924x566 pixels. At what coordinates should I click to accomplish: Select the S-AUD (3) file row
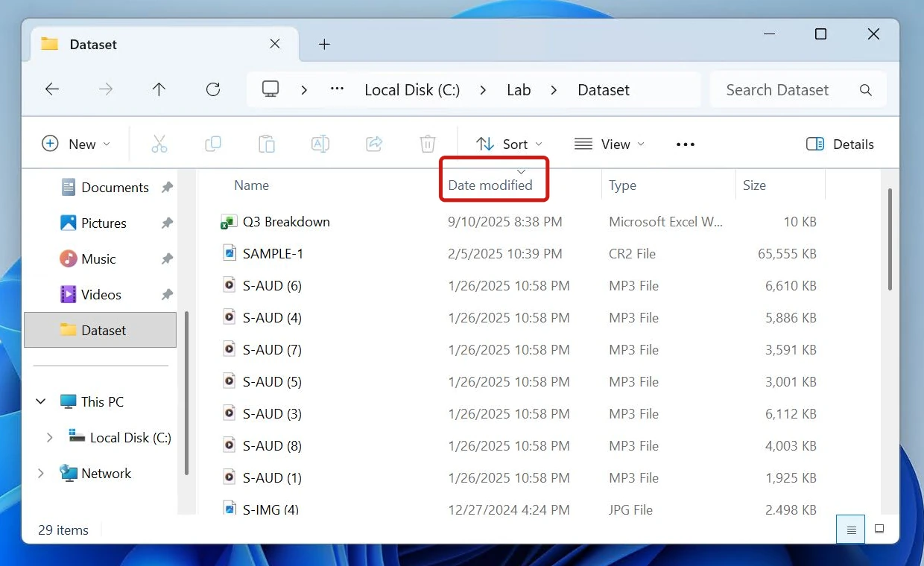520,414
